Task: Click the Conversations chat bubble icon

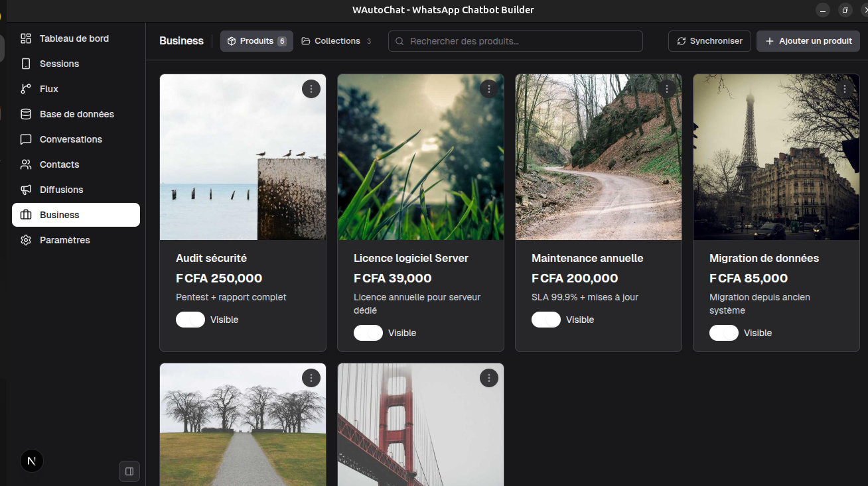Action: 26,139
